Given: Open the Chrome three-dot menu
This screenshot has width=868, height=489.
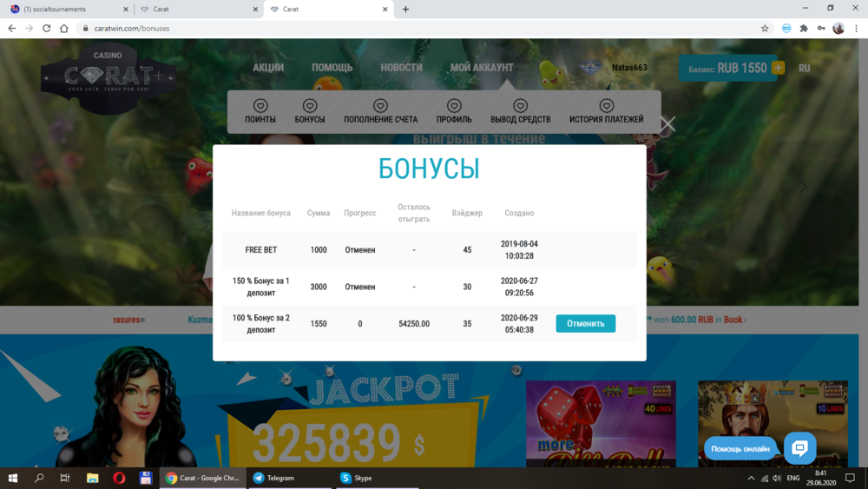Looking at the screenshot, I should pyautogui.click(x=857, y=29).
